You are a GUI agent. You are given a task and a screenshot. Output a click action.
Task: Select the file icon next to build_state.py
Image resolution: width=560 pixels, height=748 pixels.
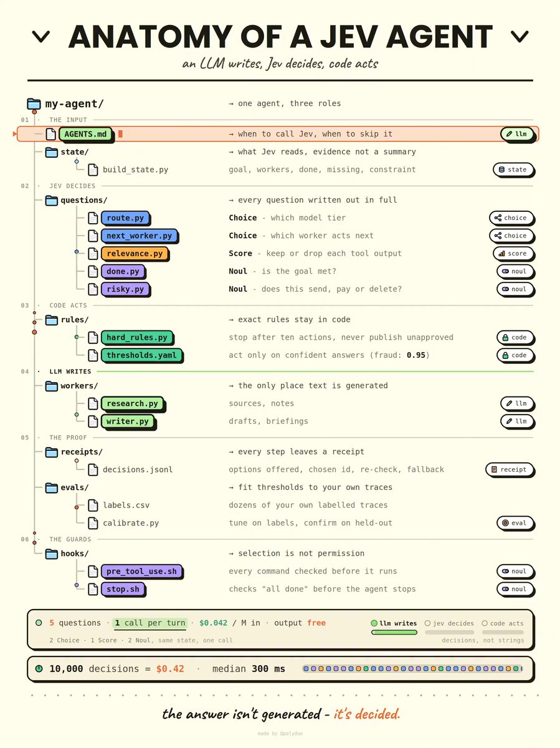click(x=93, y=170)
